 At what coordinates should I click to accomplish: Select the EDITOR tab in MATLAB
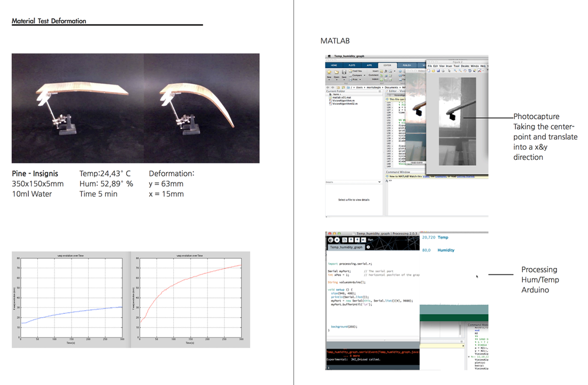[388, 65]
